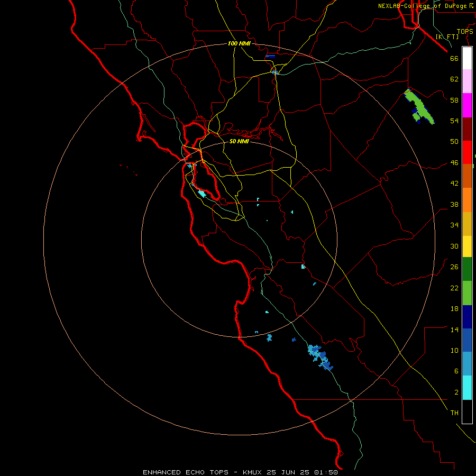476x476 pixels.
Task: Click the legend value "42"
Action: pyautogui.click(x=454, y=184)
